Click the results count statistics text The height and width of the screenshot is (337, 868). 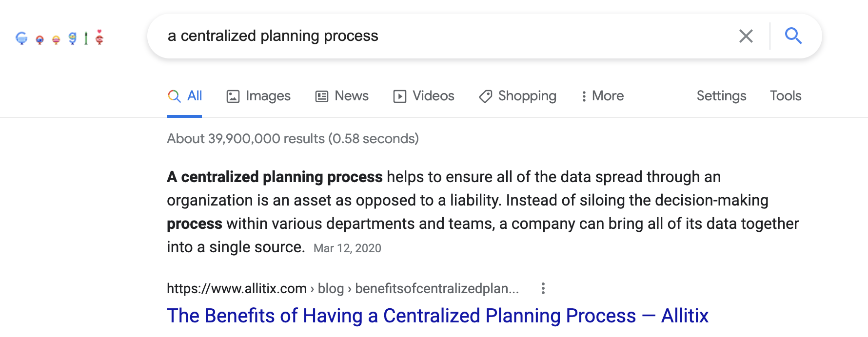293,139
